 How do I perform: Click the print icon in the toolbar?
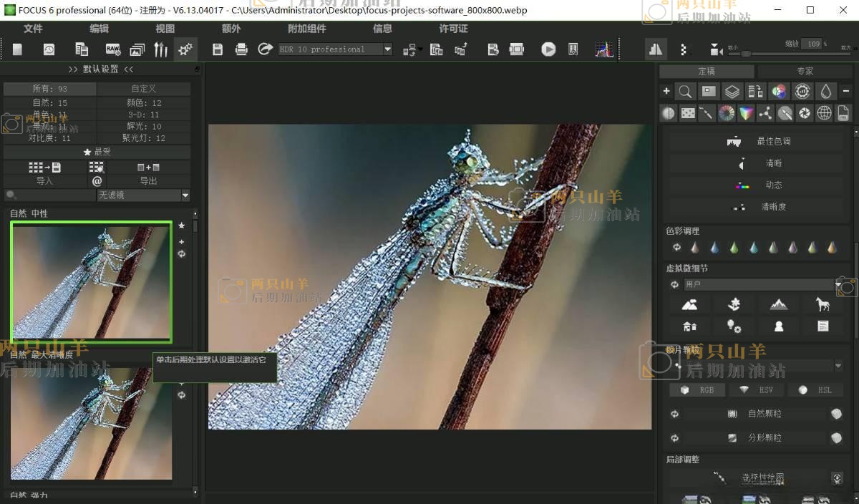[x=241, y=49]
